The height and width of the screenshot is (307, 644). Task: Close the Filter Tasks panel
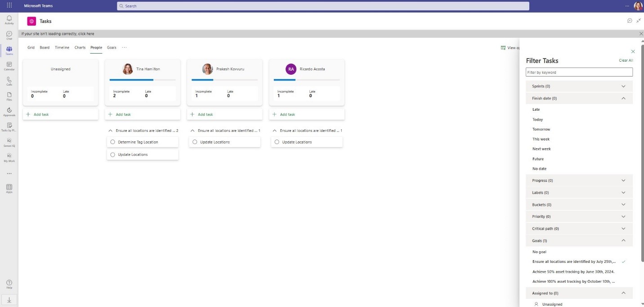point(633,52)
